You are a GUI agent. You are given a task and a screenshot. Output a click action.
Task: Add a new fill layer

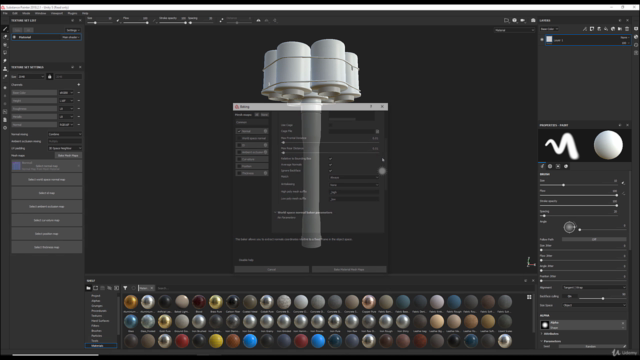606,29
